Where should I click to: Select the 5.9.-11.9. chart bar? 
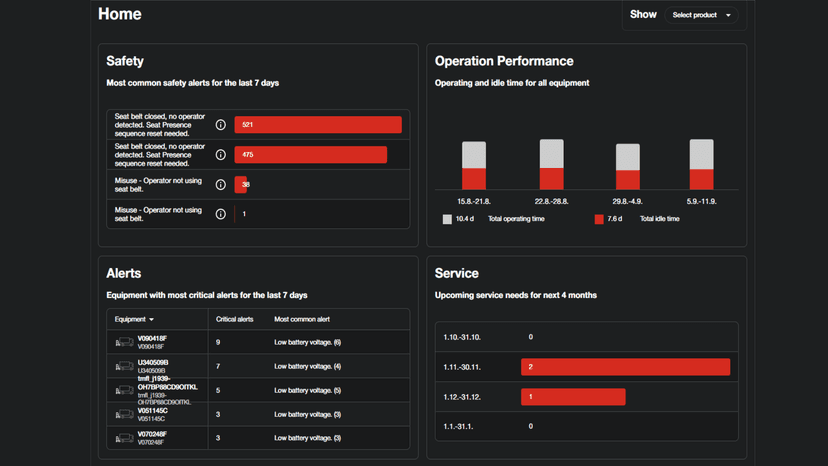coord(701,165)
